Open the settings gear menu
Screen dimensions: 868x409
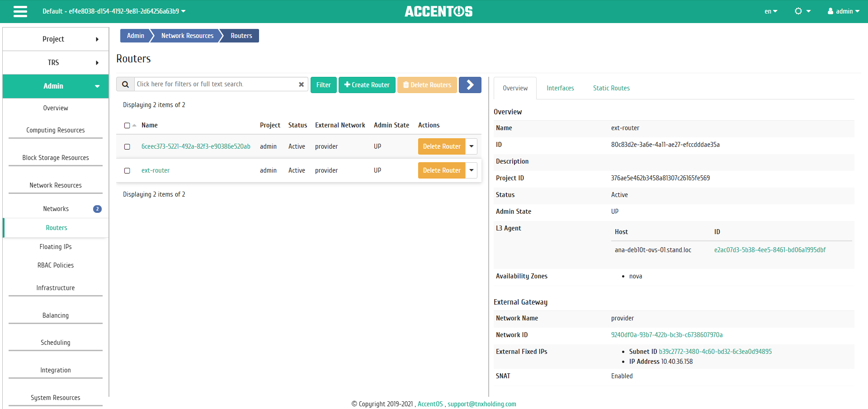point(802,11)
